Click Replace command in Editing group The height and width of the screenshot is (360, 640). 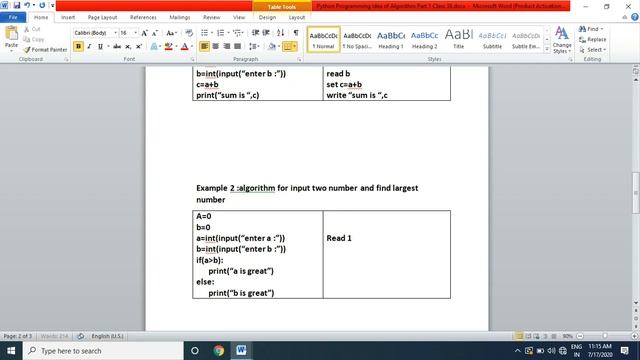(x=592, y=39)
